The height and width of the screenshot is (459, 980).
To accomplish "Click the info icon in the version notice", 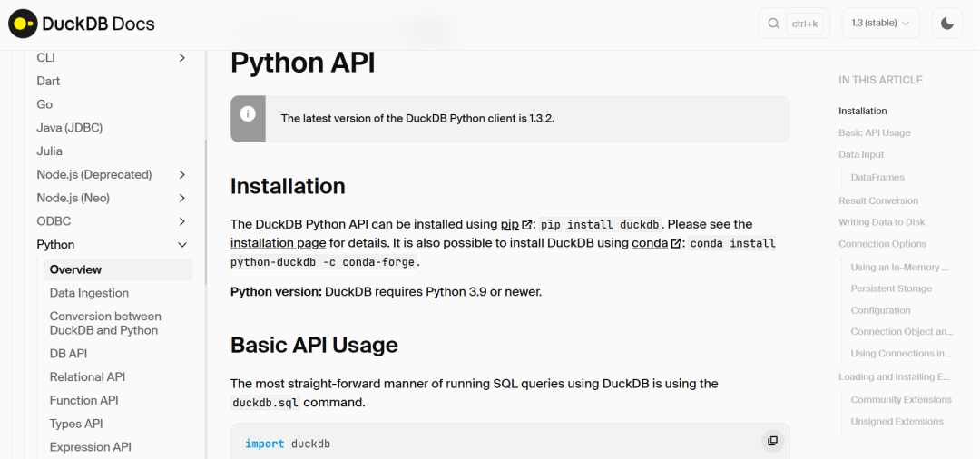I will click(x=248, y=114).
